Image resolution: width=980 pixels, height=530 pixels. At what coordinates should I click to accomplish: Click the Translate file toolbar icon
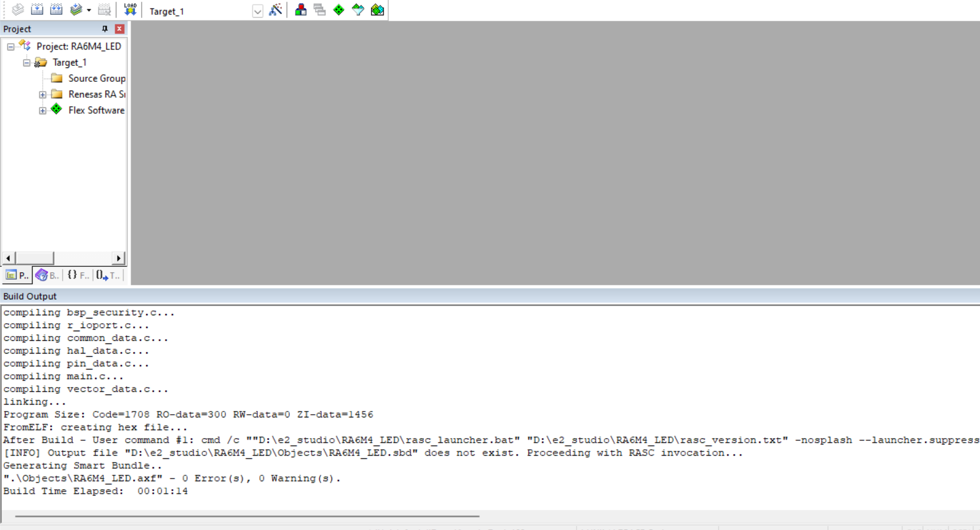18,10
